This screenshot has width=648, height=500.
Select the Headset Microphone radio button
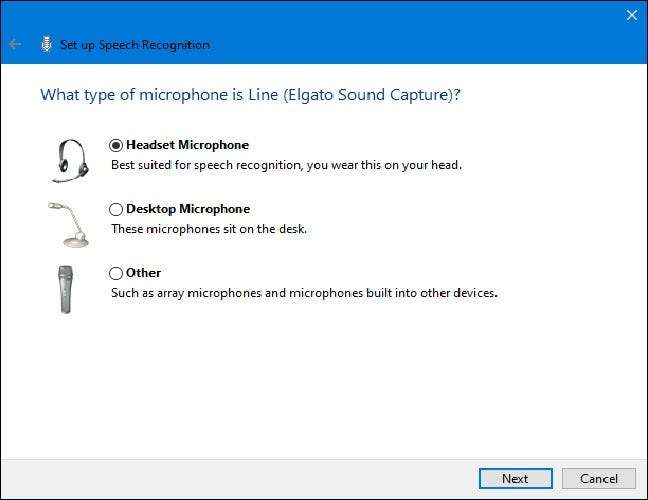[116, 145]
